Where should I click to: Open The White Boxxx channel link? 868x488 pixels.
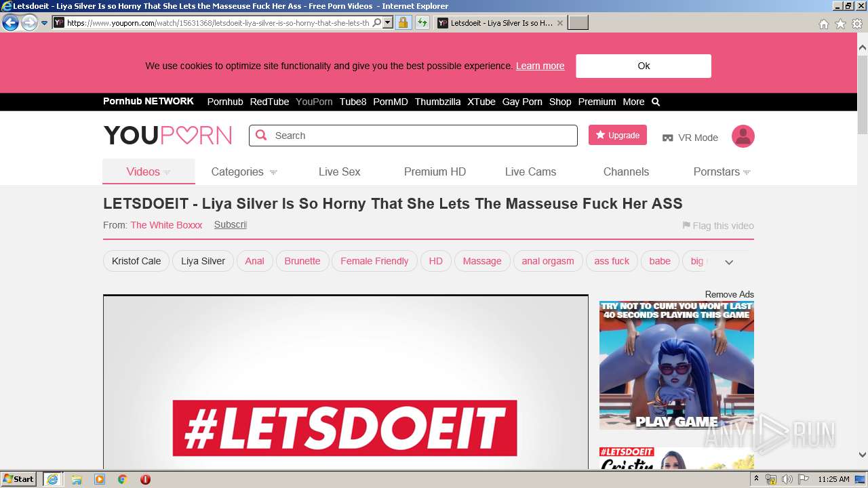tap(166, 225)
